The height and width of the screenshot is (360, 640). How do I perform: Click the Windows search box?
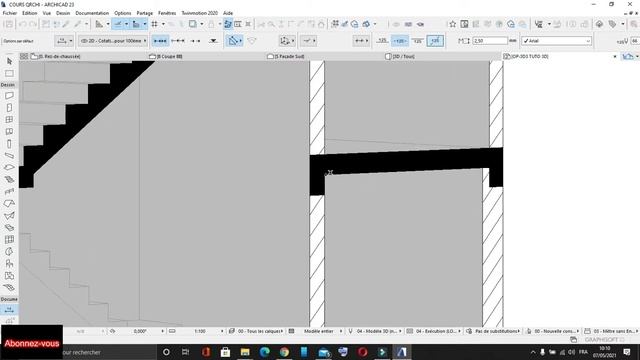click(x=108, y=352)
